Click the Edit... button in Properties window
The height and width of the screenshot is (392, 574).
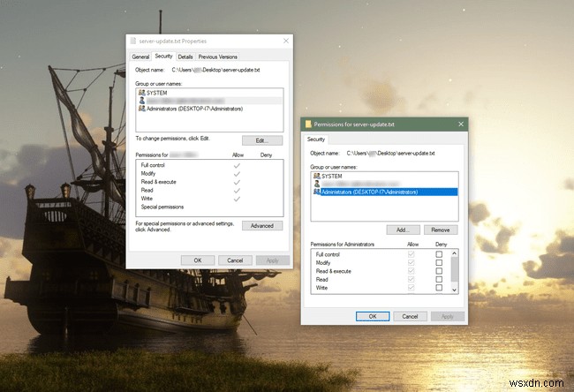click(262, 140)
